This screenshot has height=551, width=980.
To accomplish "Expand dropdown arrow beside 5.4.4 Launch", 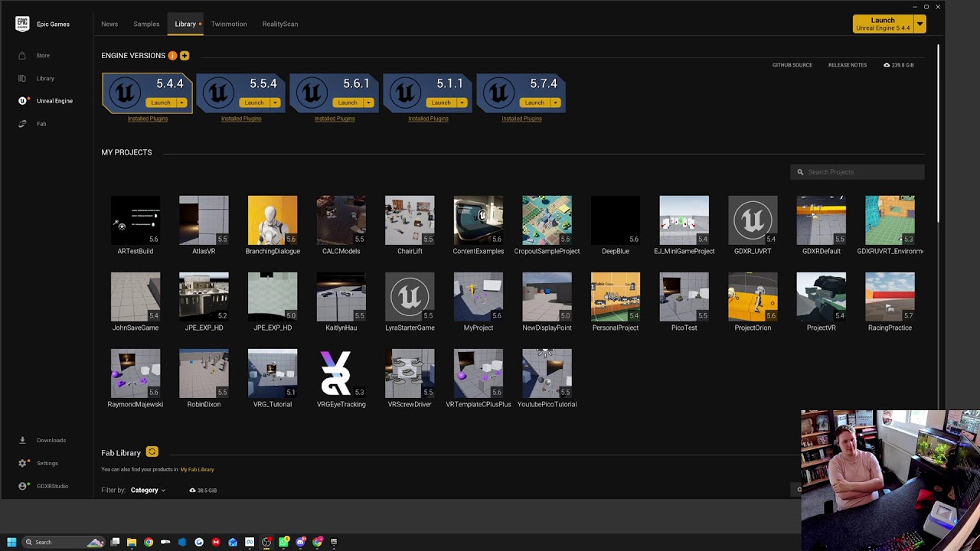I will tap(181, 103).
